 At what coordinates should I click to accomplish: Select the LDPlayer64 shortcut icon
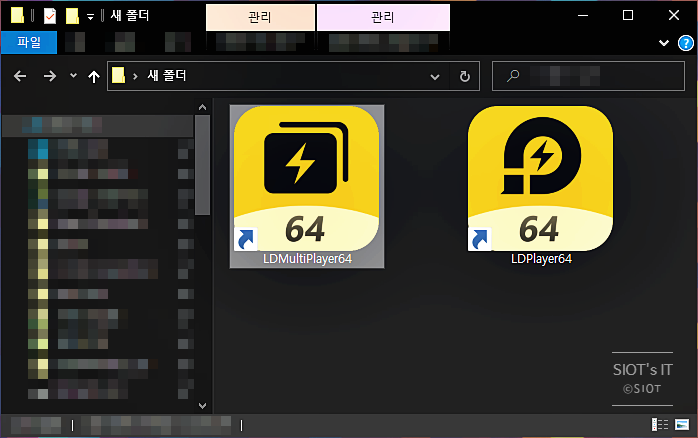[540, 178]
